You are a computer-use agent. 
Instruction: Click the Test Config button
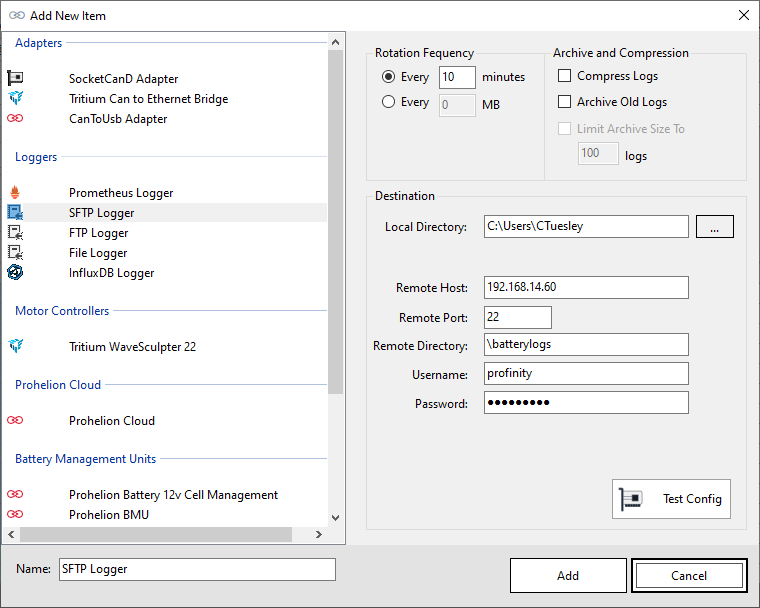pyautogui.click(x=671, y=499)
